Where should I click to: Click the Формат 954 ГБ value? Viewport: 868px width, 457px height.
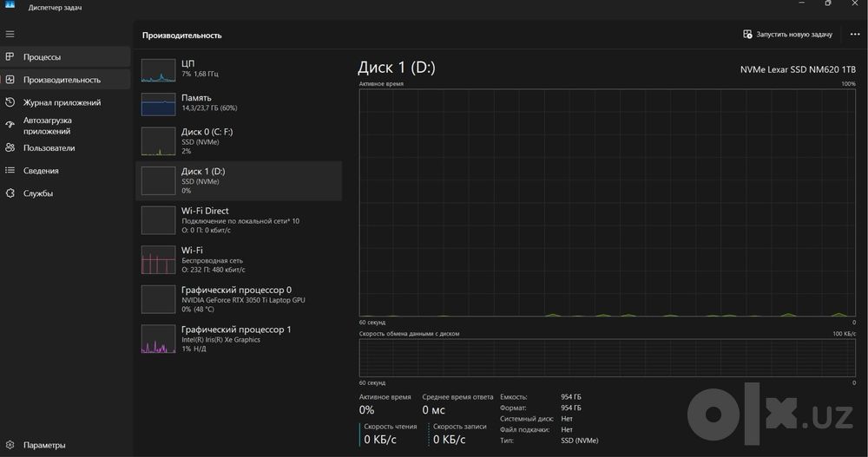point(571,408)
